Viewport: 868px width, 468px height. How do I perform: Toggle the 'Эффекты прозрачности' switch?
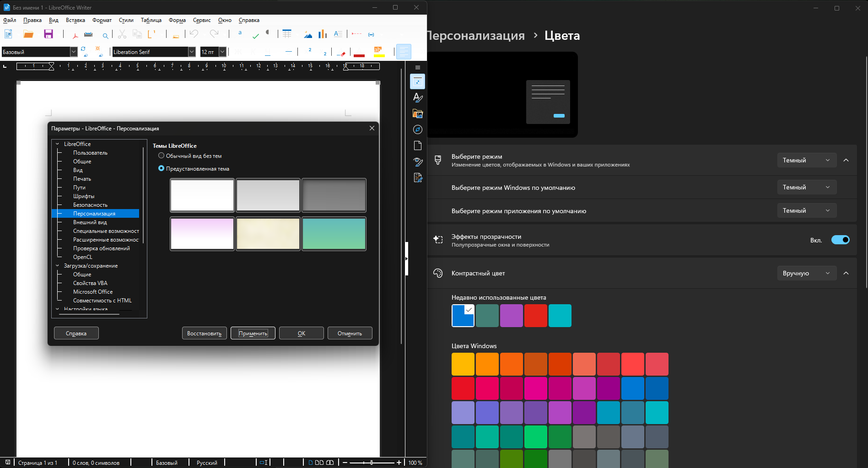point(840,240)
